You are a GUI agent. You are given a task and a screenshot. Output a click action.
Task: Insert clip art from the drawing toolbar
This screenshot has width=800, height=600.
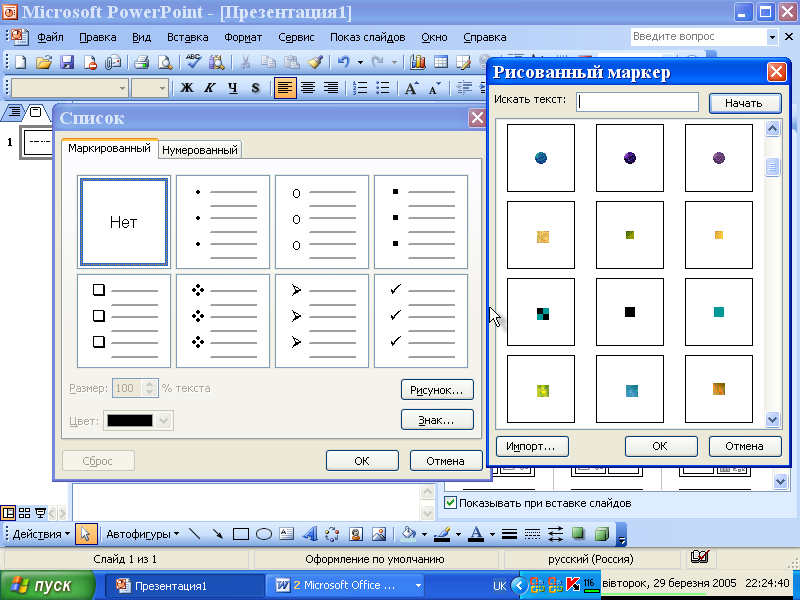(x=356, y=534)
